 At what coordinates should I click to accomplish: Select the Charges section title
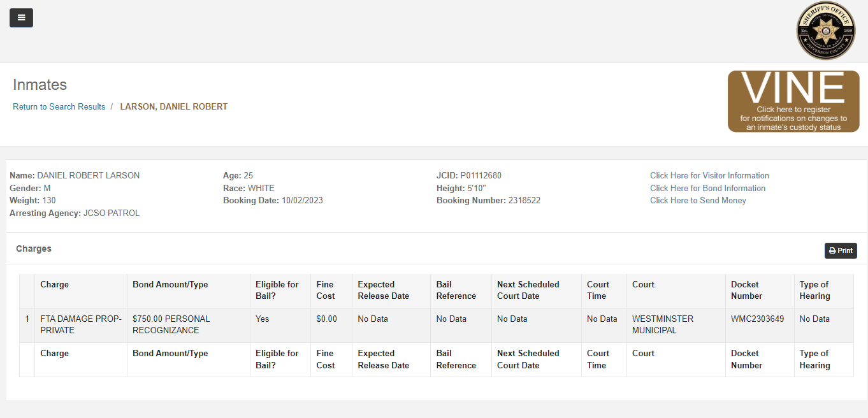pos(34,249)
